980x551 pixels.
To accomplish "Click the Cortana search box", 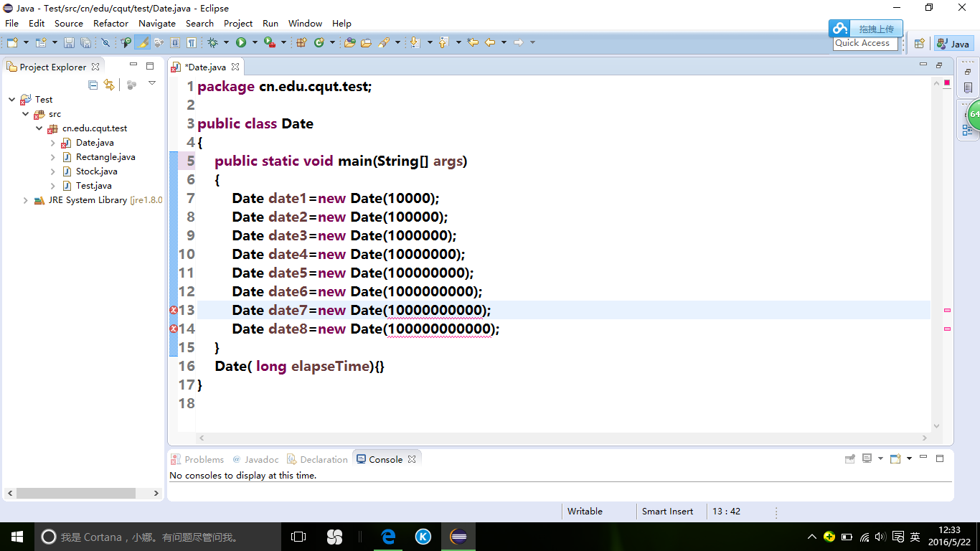I will pyautogui.click(x=158, y=537).
